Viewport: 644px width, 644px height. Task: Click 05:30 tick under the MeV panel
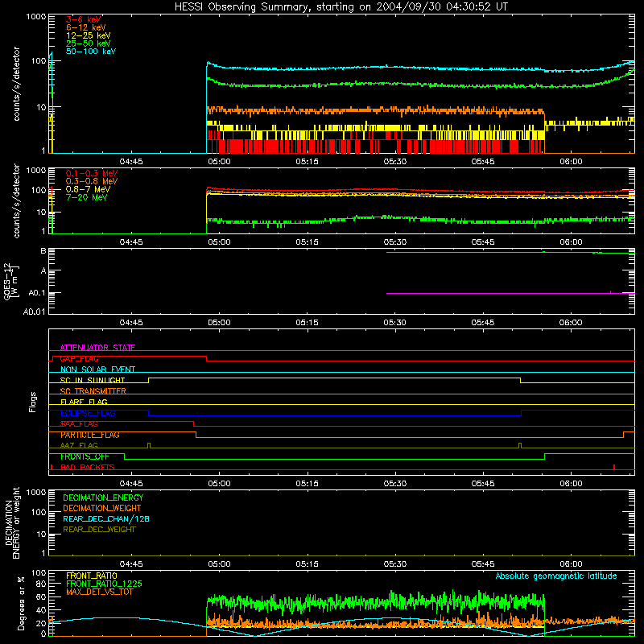[x=395, y=242]
